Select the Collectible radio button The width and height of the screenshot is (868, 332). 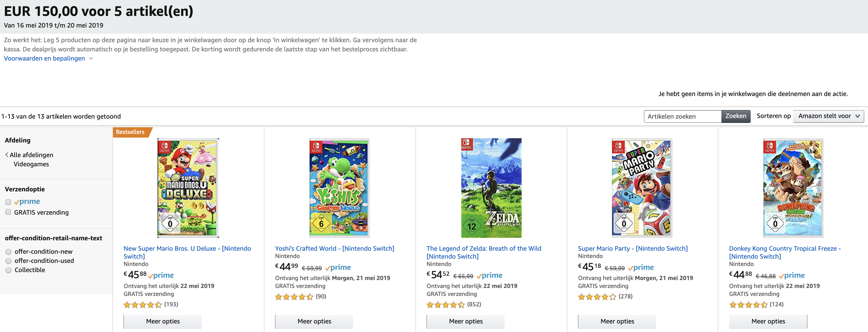pyautogui.click(x=9, y=270)
